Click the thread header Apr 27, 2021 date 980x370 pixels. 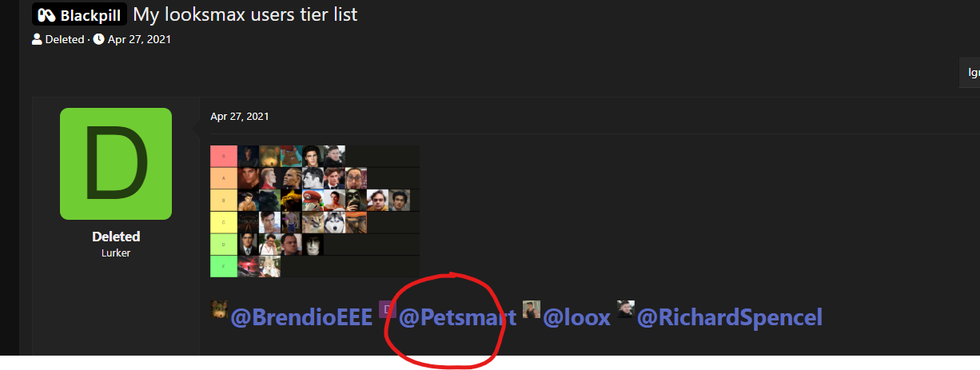click(139, 39)
